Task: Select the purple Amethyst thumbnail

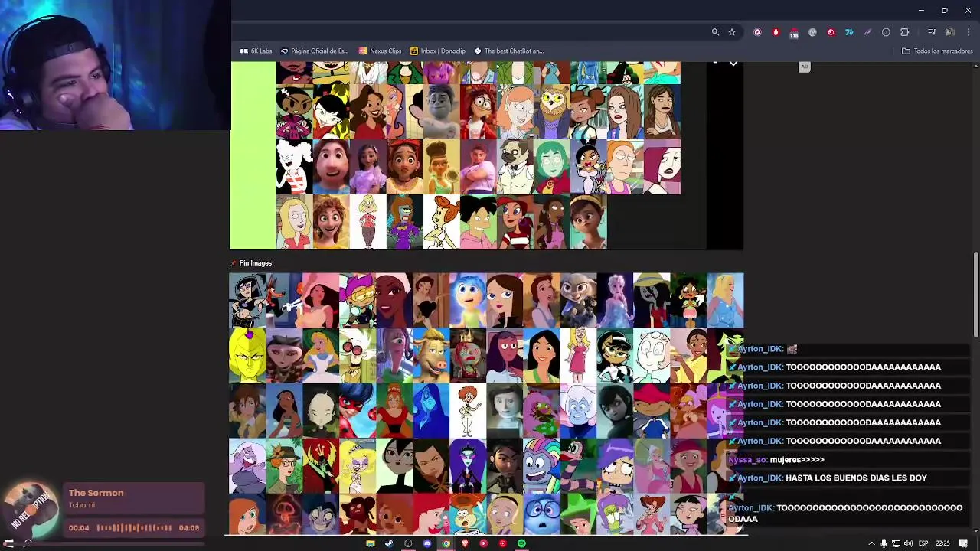Action: pyautogui.click(x=247, y=466)
